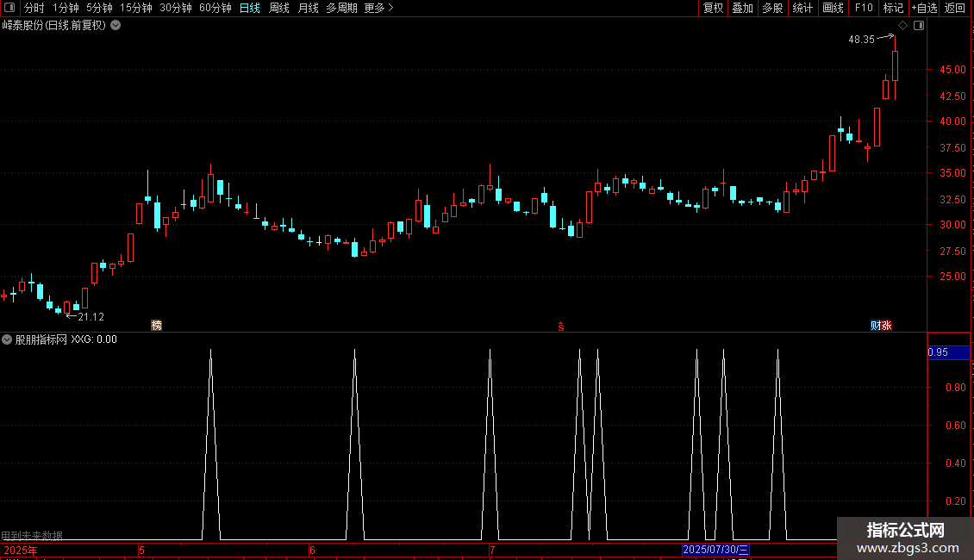Open the 多股 multi-stock view
The height and width of the screenshot is (560, 974).
(x=772, y=8)
